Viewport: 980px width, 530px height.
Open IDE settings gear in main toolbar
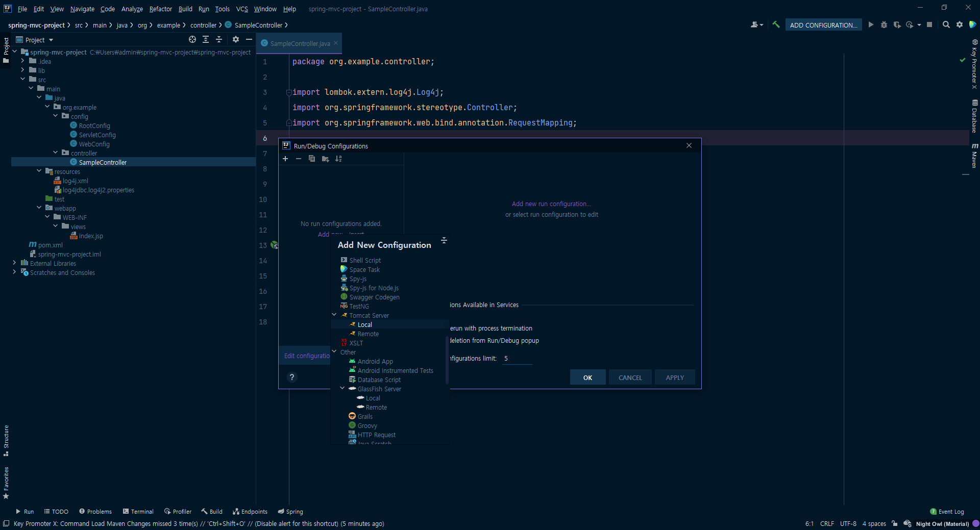(x=960, y=24)
